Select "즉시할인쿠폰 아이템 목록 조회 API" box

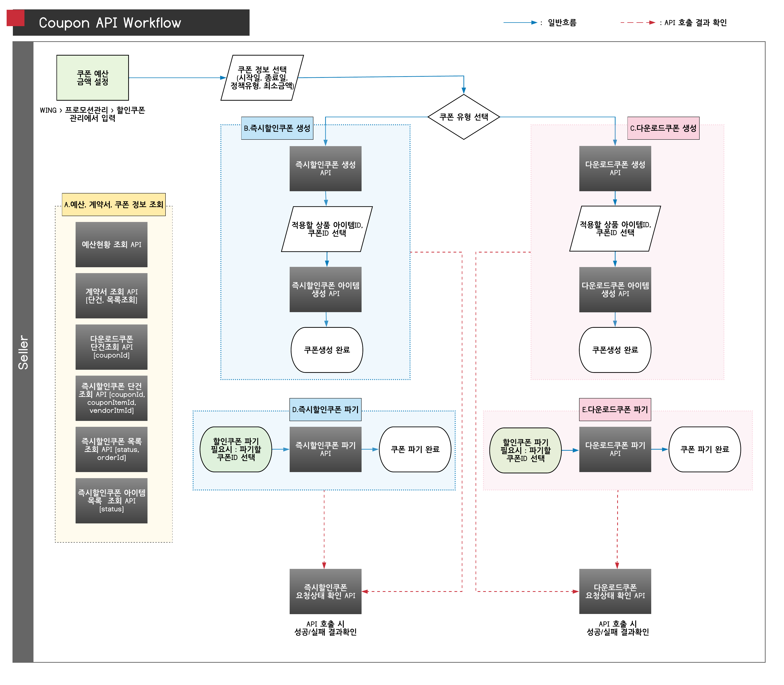(111, 501)
